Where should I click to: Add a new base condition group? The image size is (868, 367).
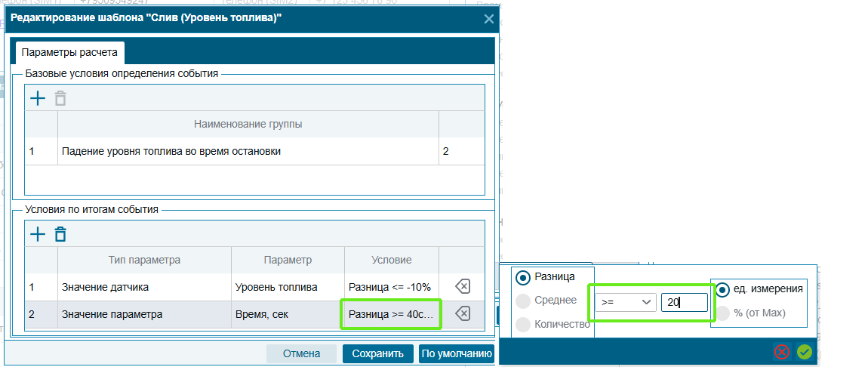(37, 98)
